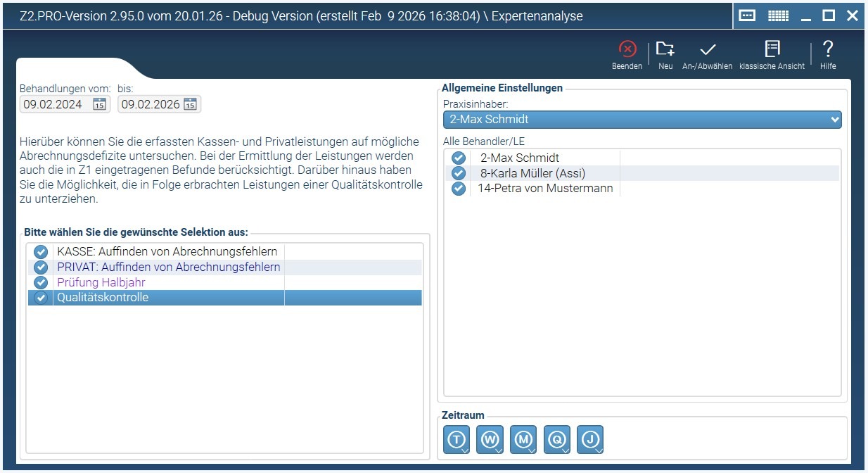Click the Beenden exit icon

(x=627, y=49)
